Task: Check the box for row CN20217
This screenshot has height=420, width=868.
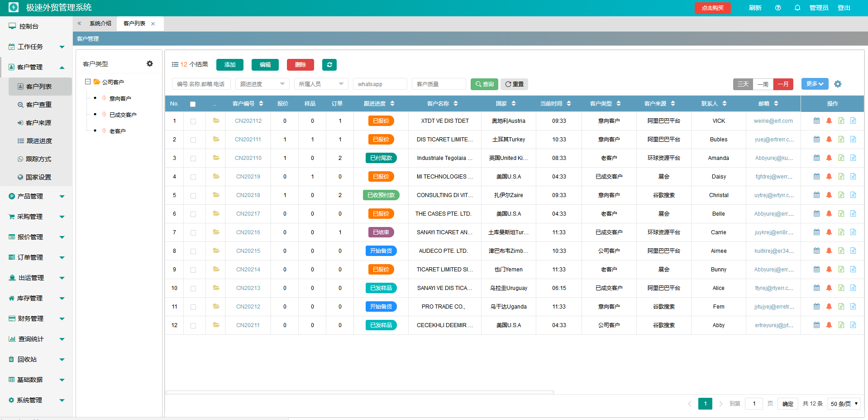Action: click(193, 214)
